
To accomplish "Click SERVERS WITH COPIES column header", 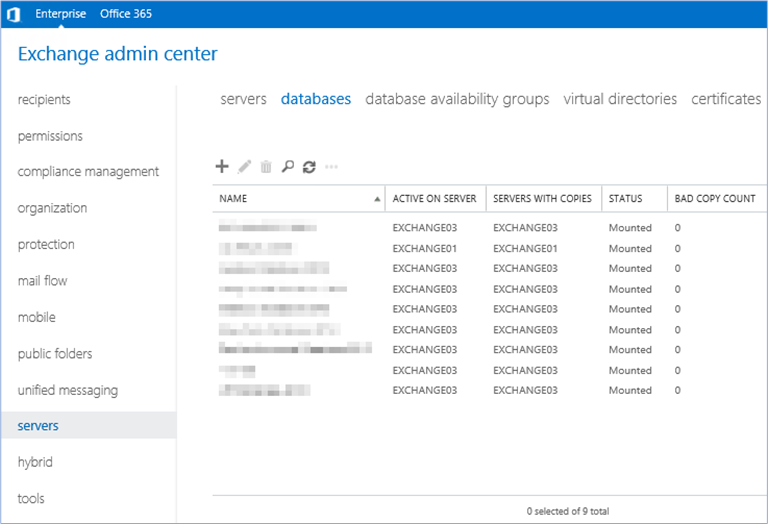I will click(x=542, y=199).
